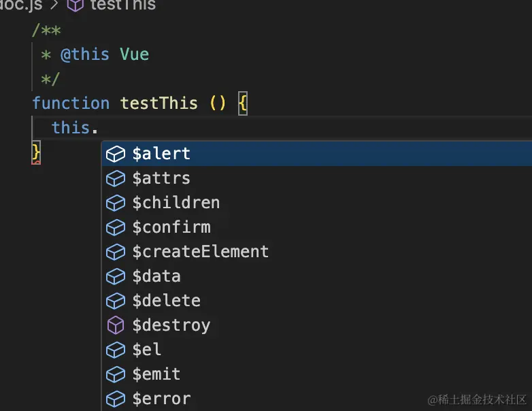Viewport: 532px width, 411px height.
Task: Open the testThis breadcrumb dropdown
Action: coord(122,5)
